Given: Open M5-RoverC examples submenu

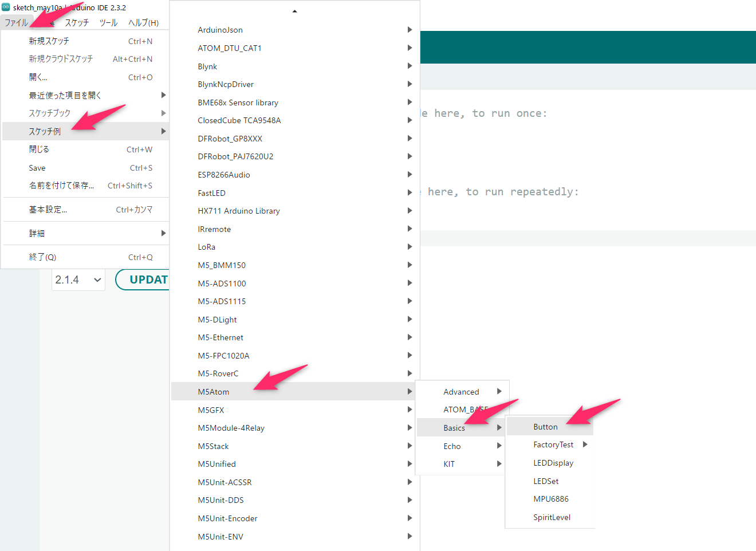Looking at the screenshot, I should [294, 373].
